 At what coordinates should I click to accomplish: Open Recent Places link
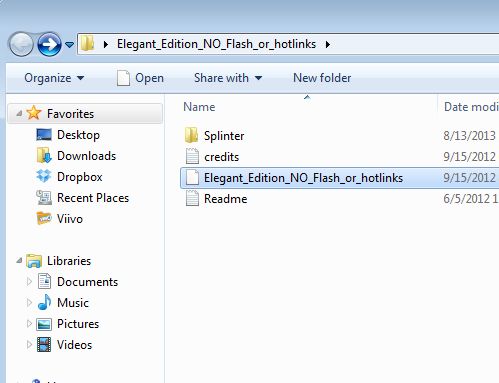click(93, 198)
